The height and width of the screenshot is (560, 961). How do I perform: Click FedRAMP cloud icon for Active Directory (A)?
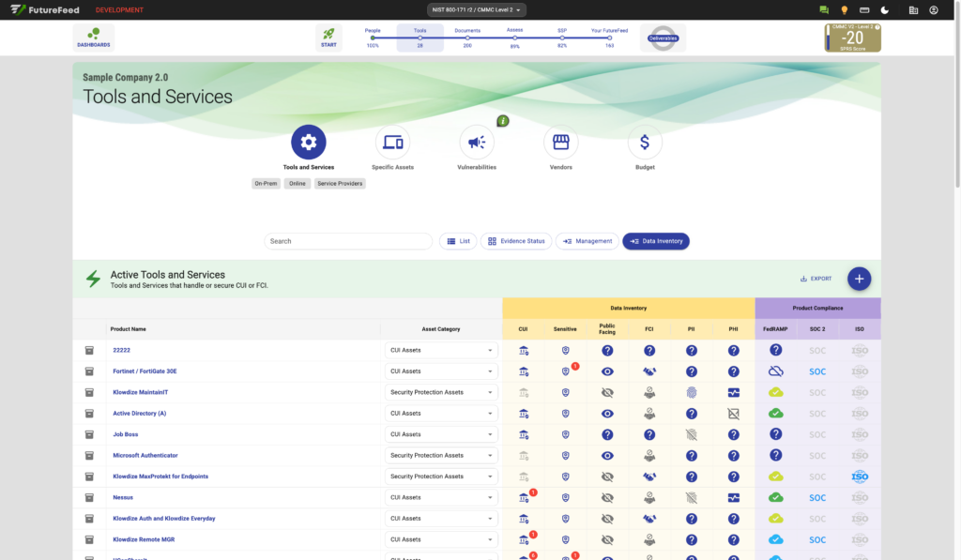[x=776, y=413]
